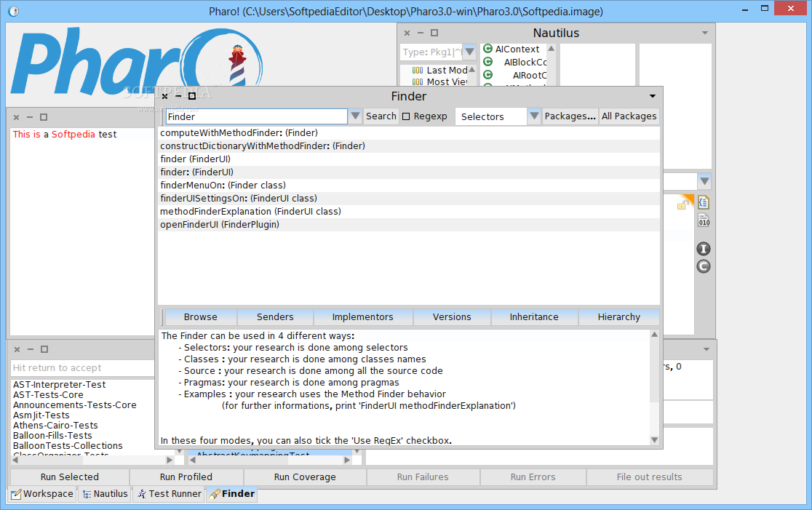Open the Nautilus window menu arrow

705,33
